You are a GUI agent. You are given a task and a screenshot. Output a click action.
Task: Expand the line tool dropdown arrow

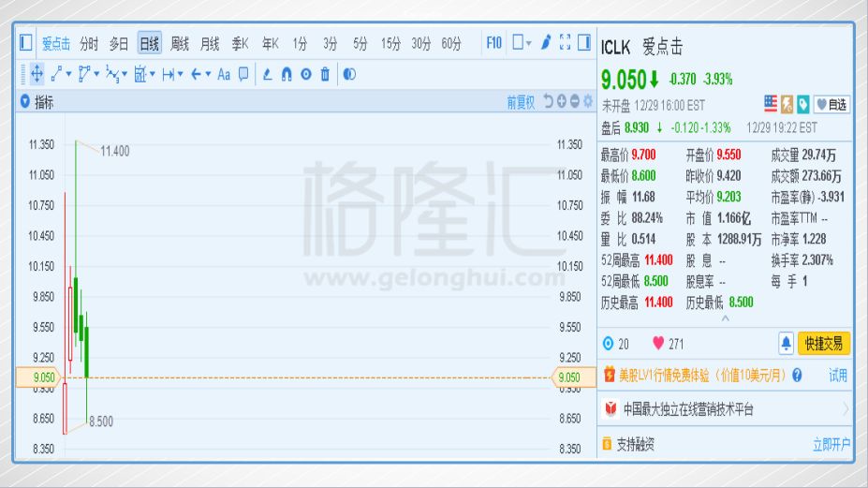[68, 74]
